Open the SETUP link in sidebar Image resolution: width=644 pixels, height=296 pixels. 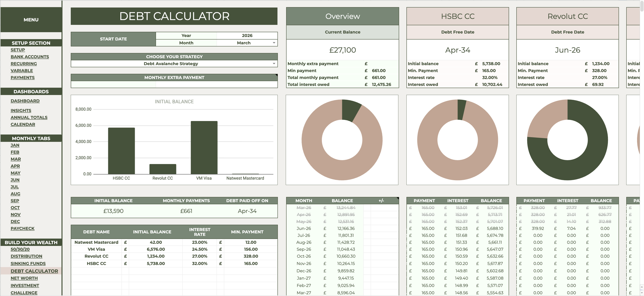(18, 50)
